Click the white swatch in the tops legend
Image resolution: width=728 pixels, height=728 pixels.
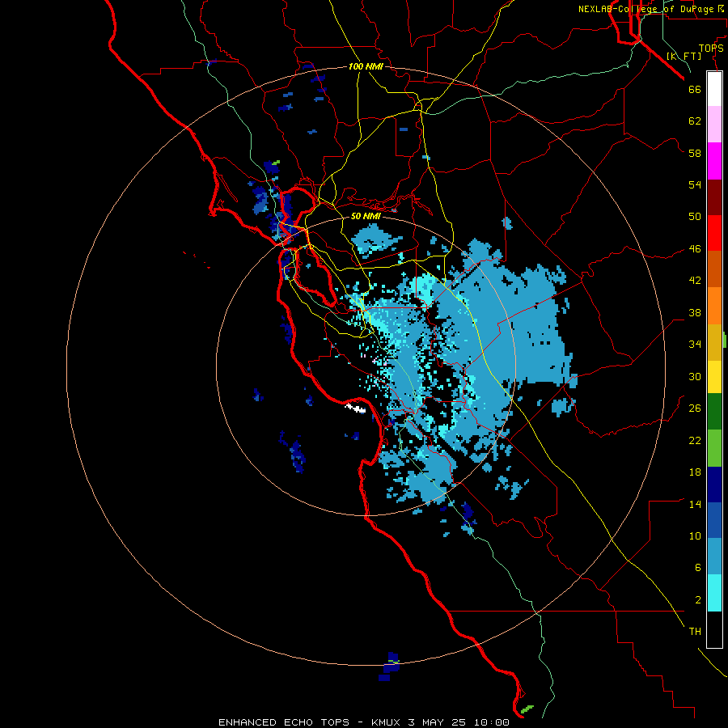[714, 89]
